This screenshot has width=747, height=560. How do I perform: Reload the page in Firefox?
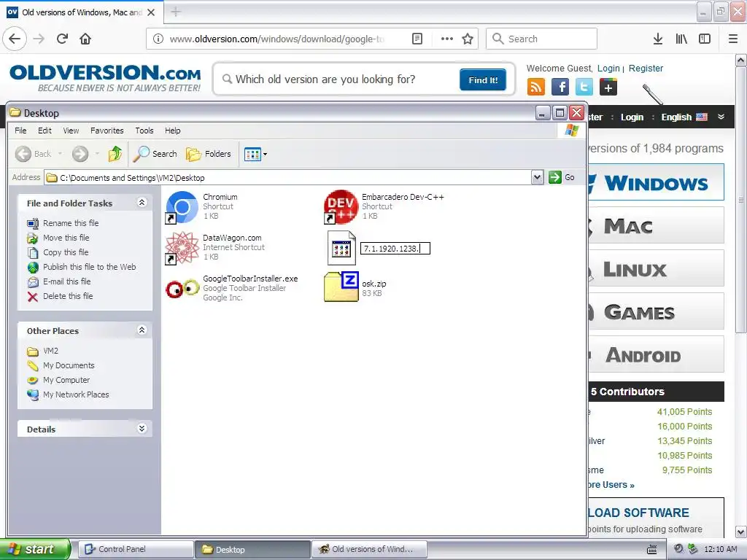[x=63, y=39]
